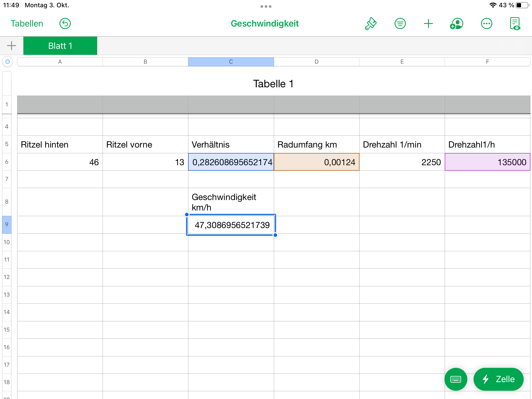
Task: Tap the Geschwindigkeit document title
Action: [265, 24]
